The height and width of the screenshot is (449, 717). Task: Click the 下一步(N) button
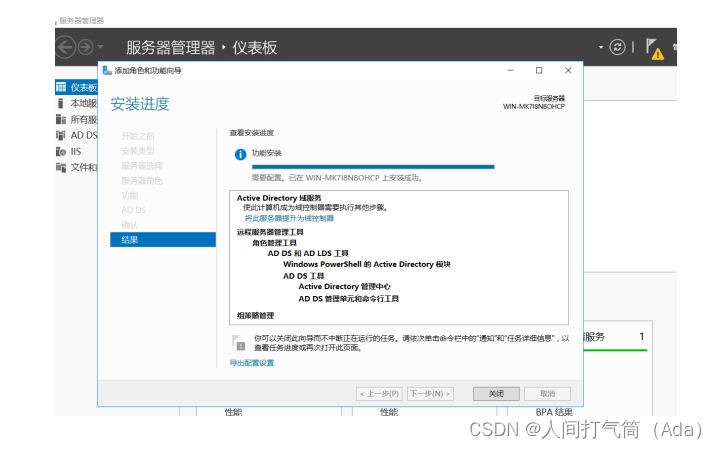pos(430,394)
